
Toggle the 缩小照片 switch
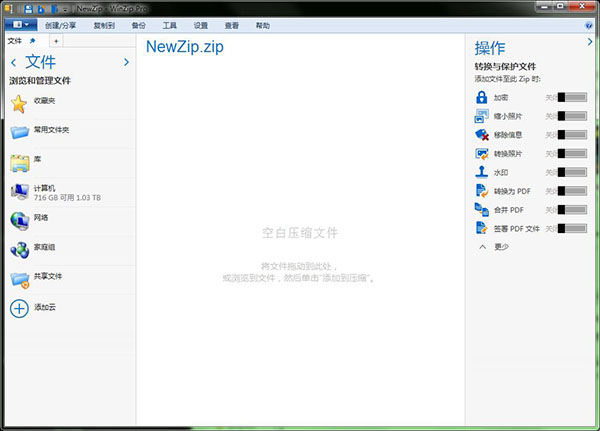[x=572, y=116]
